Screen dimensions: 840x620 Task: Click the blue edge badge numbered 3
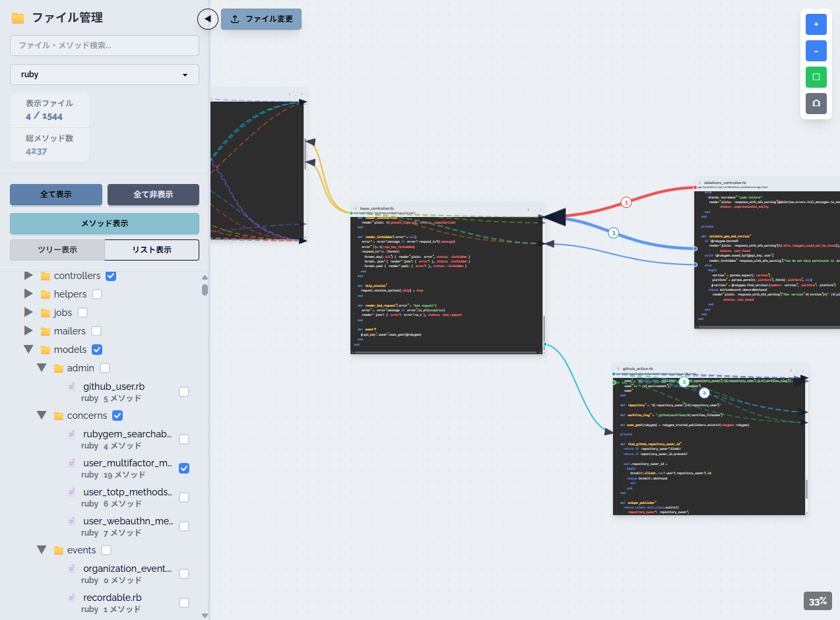[x=614, y=233]
